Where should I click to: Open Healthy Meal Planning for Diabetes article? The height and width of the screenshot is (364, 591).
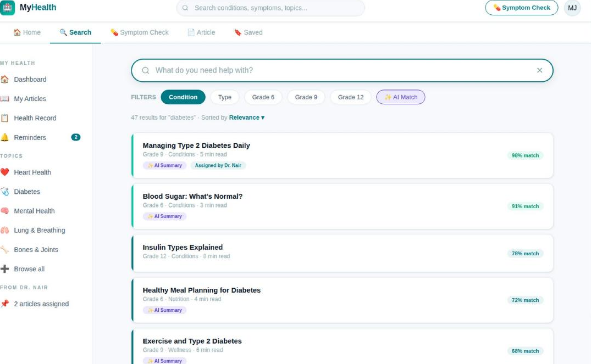point(343,300)
